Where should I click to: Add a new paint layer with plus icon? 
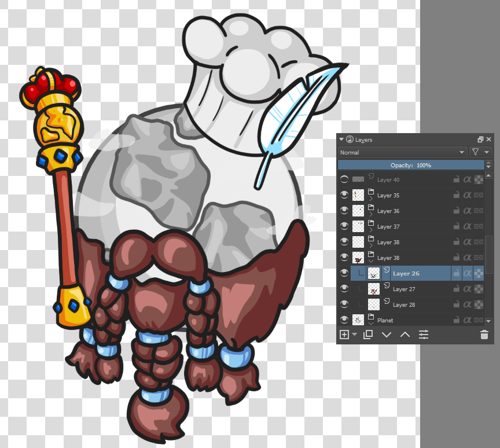pos(344,335)
